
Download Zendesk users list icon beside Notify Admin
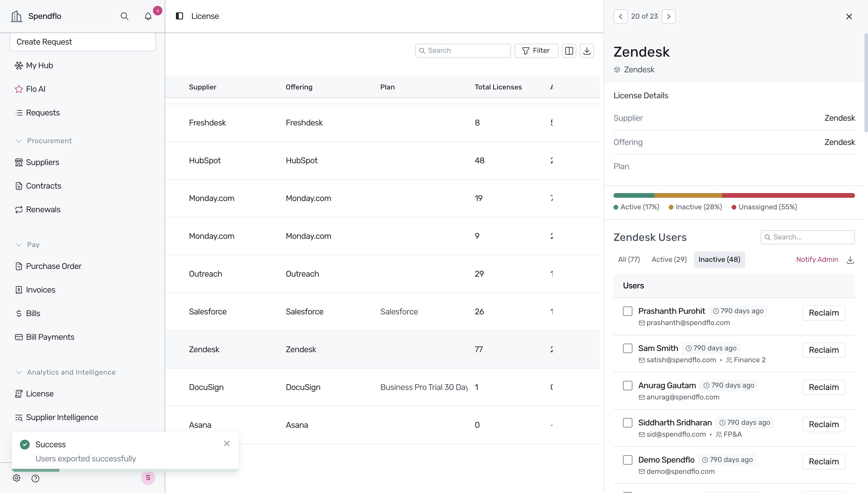850,260
